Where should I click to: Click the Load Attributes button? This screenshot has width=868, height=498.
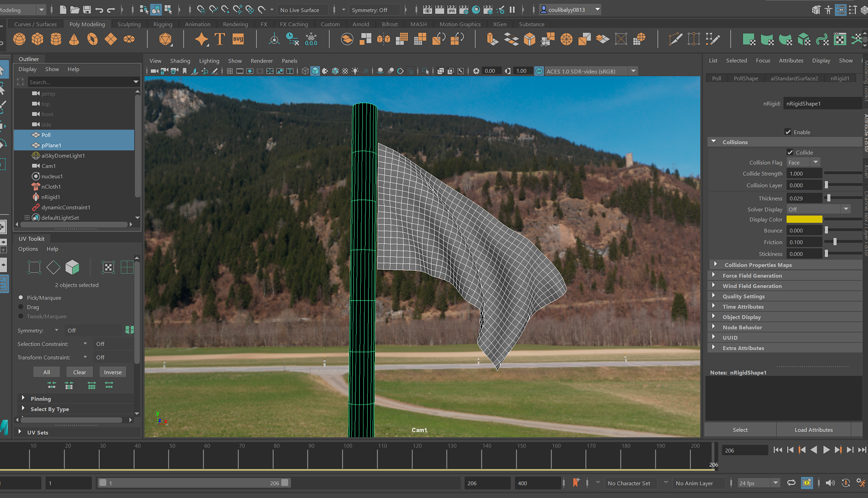click(x=813, y=430)
